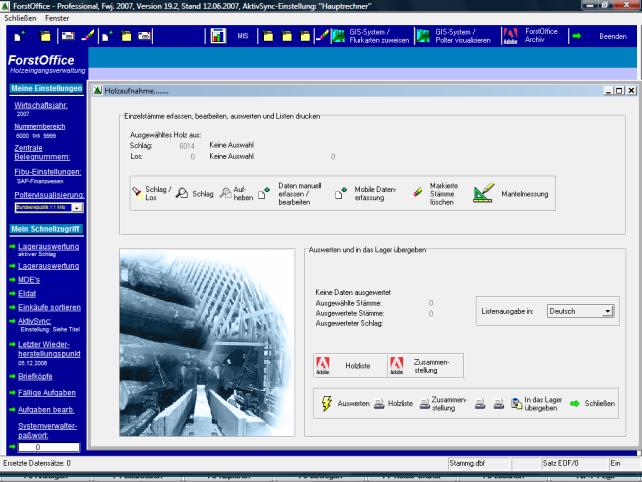The image size is (642, 482).
Task: Expand the Poltervisualisierung map scale combo box
Action: pos(49,208)
